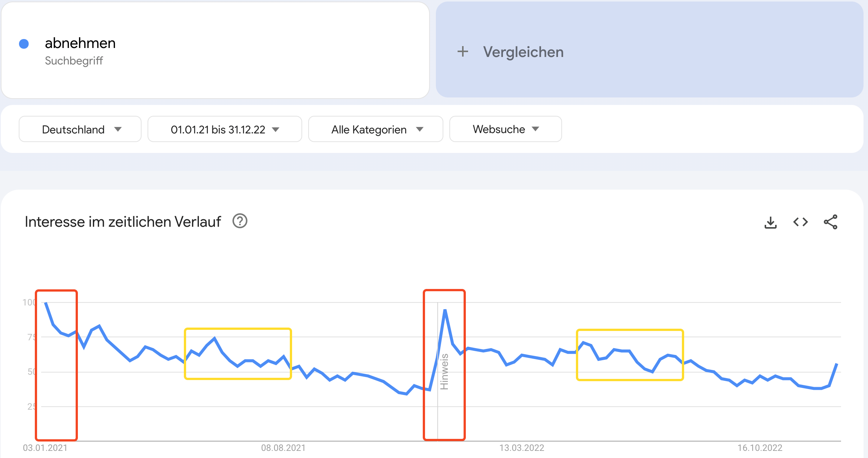Download the interest over time chart data

[x=770, y=222]
